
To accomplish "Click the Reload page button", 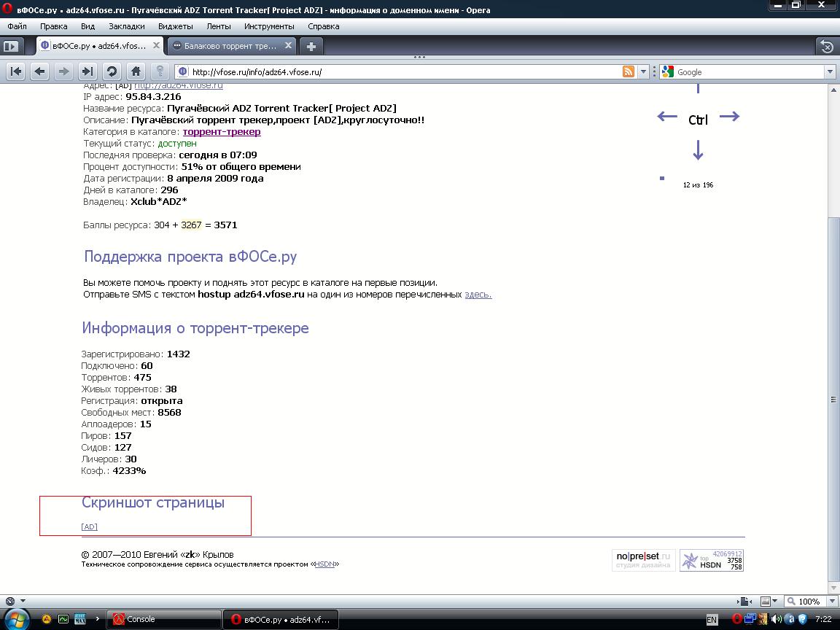I will (x=112, y=71).
